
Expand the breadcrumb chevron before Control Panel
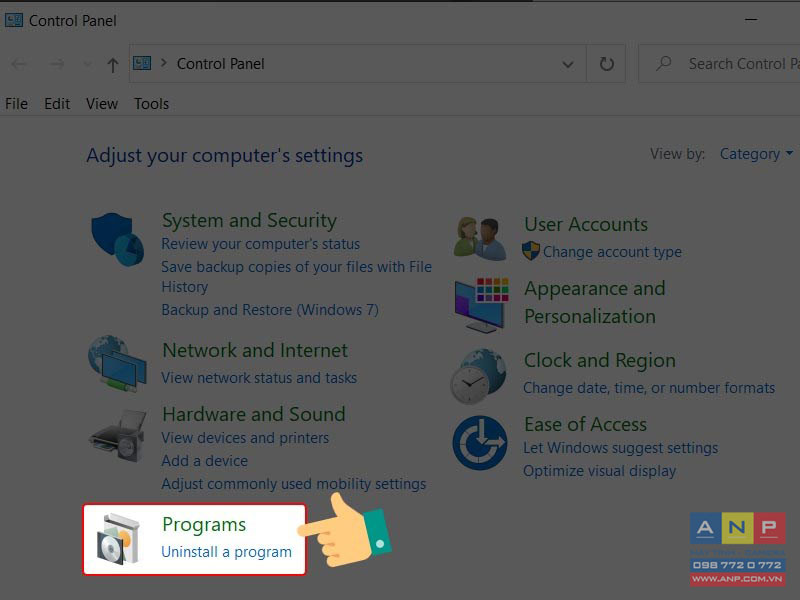pos(164,63)
